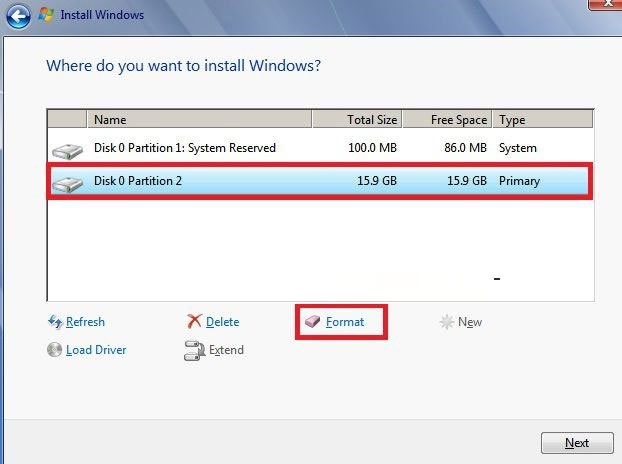The width and height of the screenshot is (622, 464).
Task: Click the Refresh arrows icon
Action: [x=55, y=322]
